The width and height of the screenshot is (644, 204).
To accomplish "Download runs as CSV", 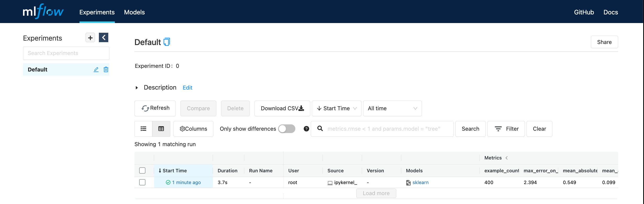I will [282, 108].
